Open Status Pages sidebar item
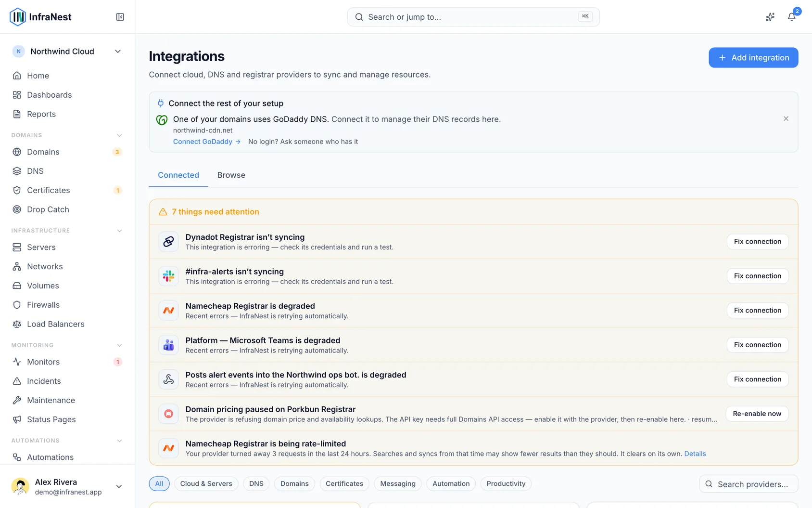Image resolution: width=812 pixels, height=508 pixels. point(67,419)
